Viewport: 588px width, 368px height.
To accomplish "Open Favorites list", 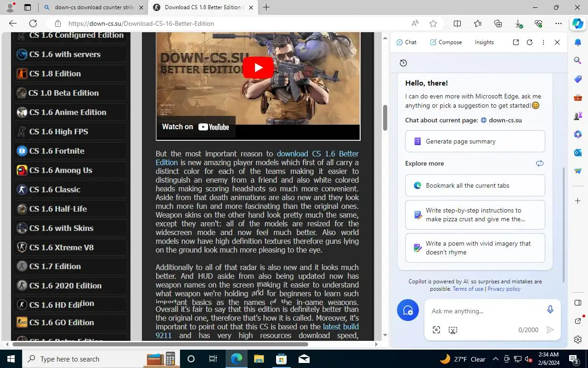I will 478,23.
